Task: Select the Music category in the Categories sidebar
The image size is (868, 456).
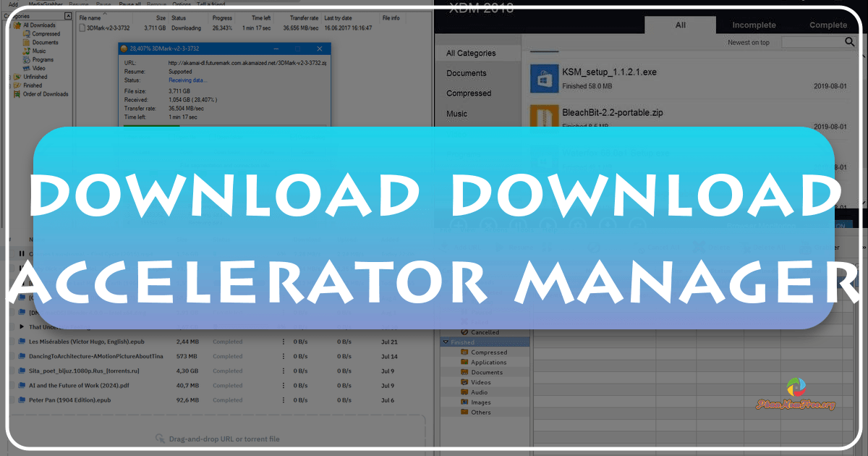Action: pos(39,51)
